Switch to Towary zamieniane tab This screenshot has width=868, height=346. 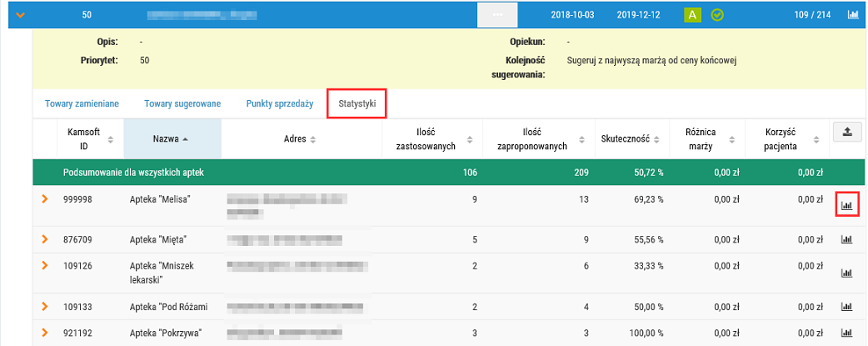82,104
